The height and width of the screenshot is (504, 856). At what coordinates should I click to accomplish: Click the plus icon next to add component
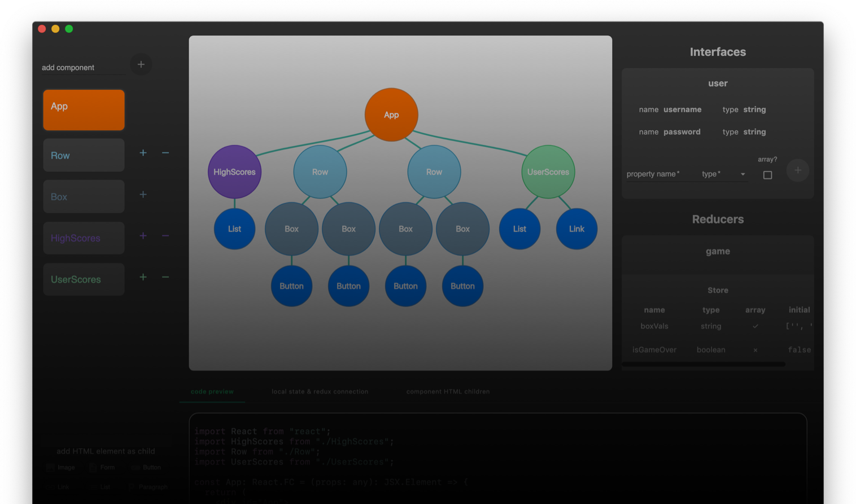tap(141, 64)
